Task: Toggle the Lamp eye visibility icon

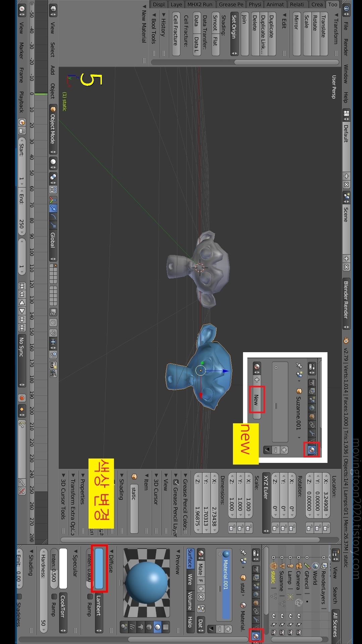Action: click(x=290, y=616)
